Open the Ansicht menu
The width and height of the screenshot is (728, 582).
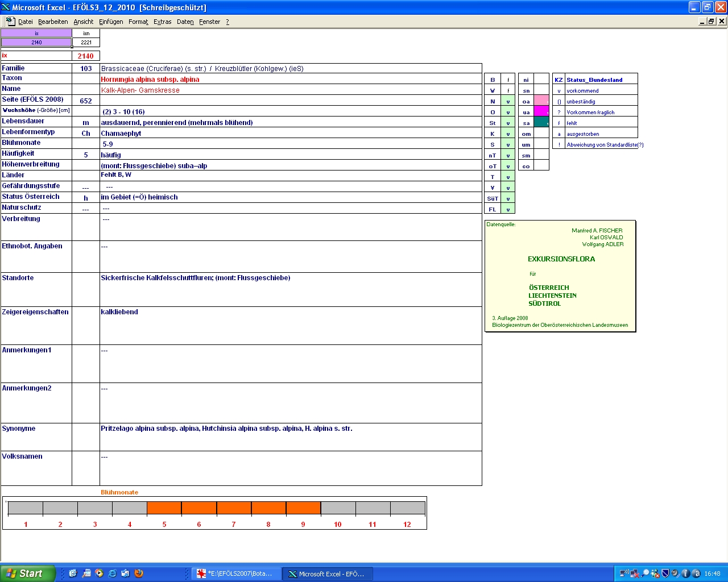pos(83,22)
